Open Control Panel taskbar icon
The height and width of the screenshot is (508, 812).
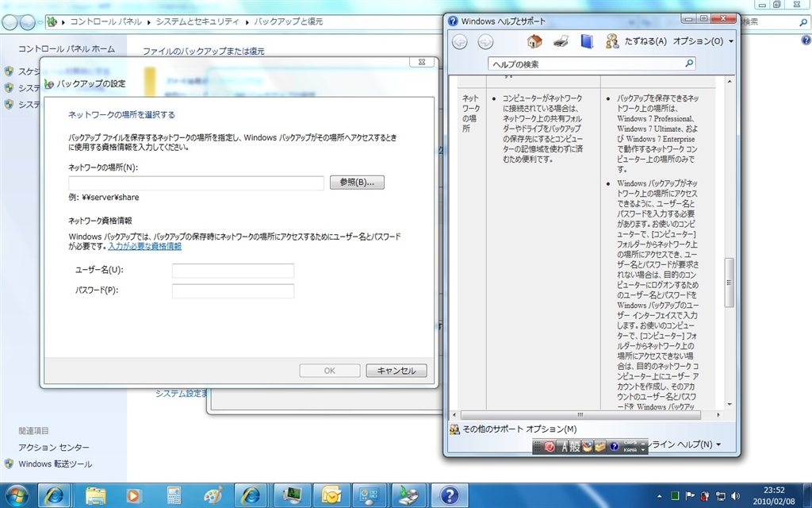[370, 496]
